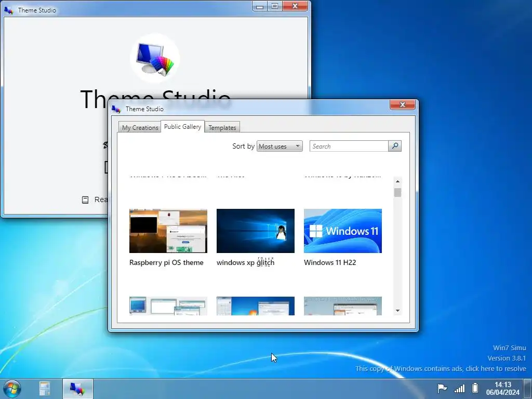This screenshot has width=532, height=399.
Task: Click the windows xp glitch label
Action: point(245,262)
